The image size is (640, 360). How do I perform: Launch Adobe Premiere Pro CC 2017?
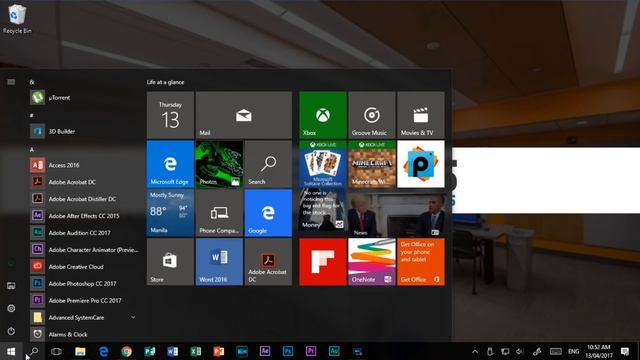coord(84,301)
